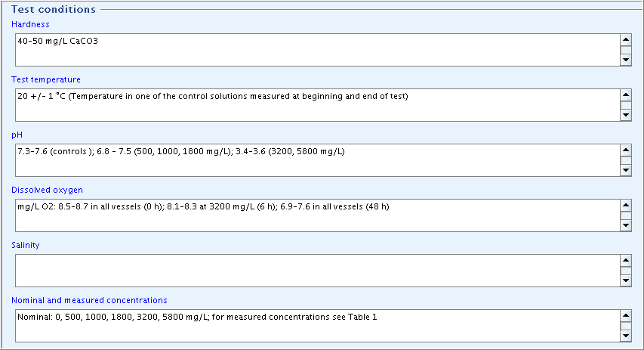Screen dimensions: 644x350
Task: Click into the empty Salinity field
Action: pyautogui.click(x=318, y=270)
